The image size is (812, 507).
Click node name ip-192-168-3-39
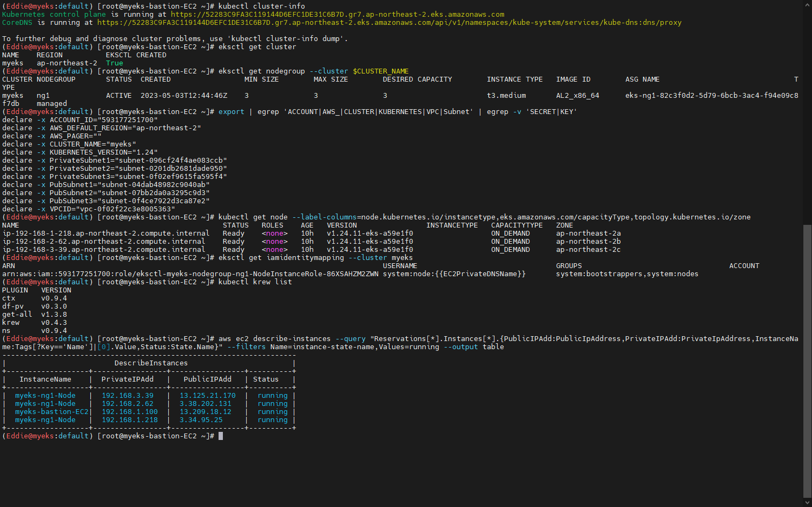[104, 250]
